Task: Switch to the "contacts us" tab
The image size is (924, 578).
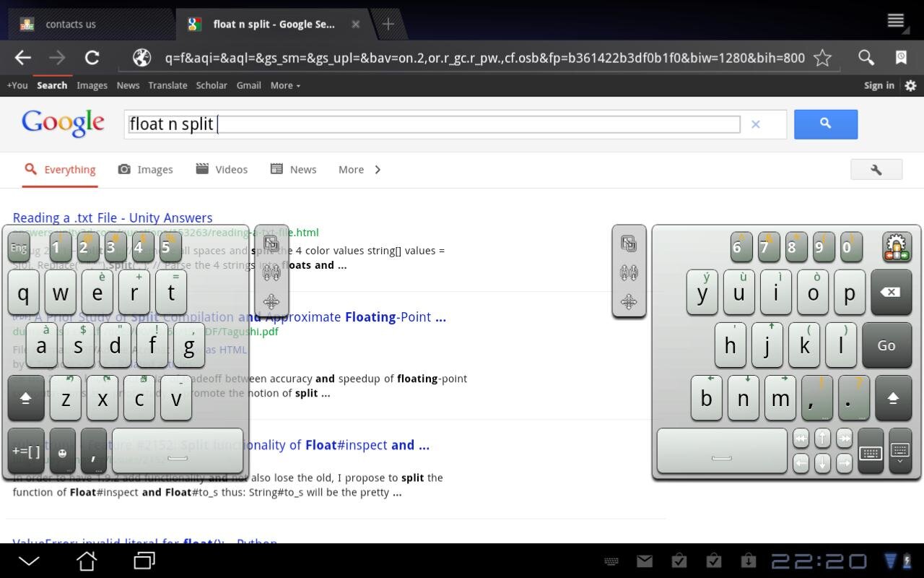Action: coord(71,24)
